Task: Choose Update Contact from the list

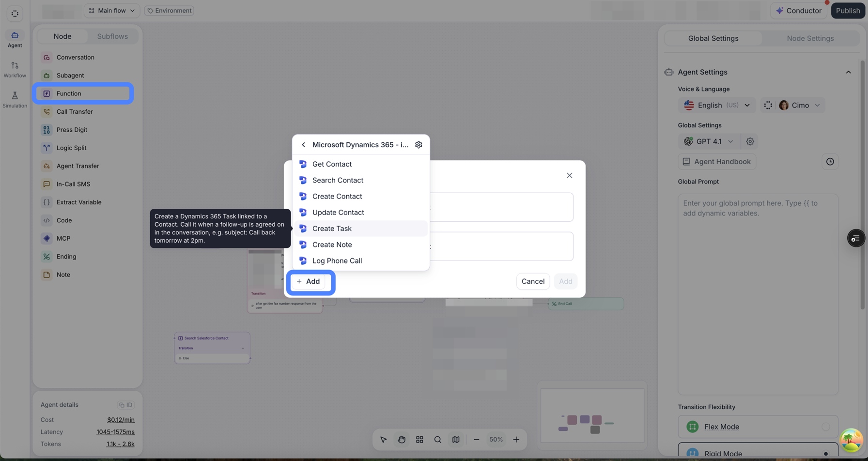Action: tap(361, 212)
